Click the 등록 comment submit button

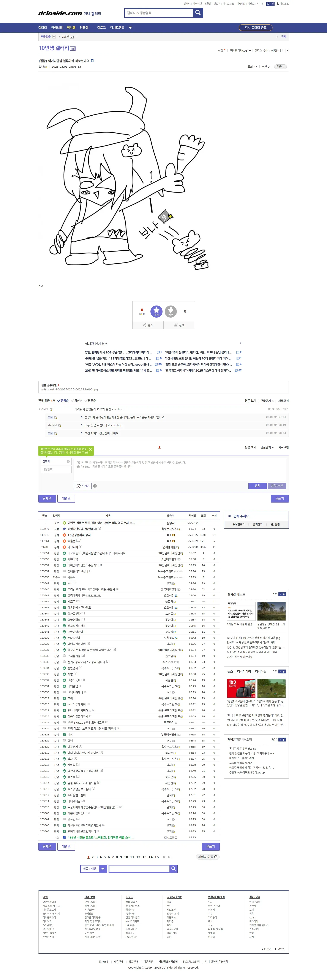coord(257,486)
